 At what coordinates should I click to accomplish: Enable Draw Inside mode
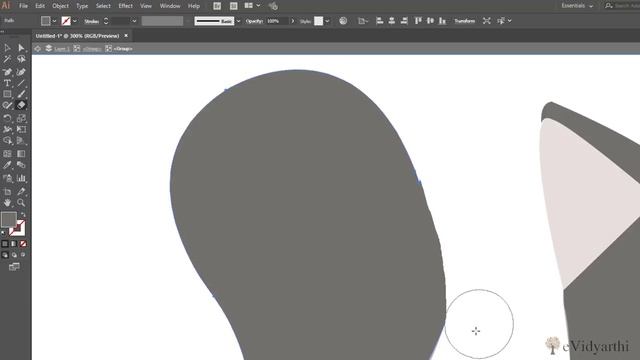point(23,255)
